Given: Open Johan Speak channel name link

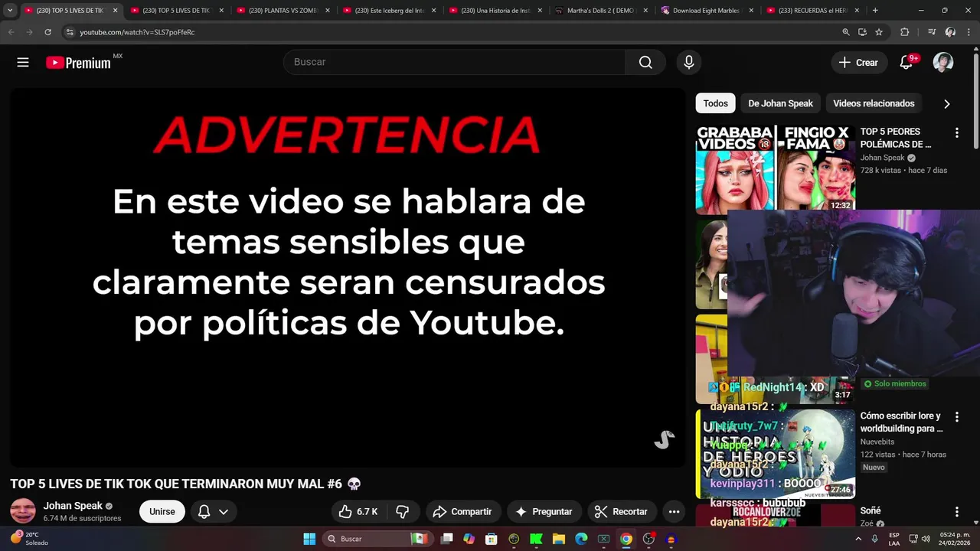Looking at the screenshot, I should pyautogui.click(x=73, y=506).
